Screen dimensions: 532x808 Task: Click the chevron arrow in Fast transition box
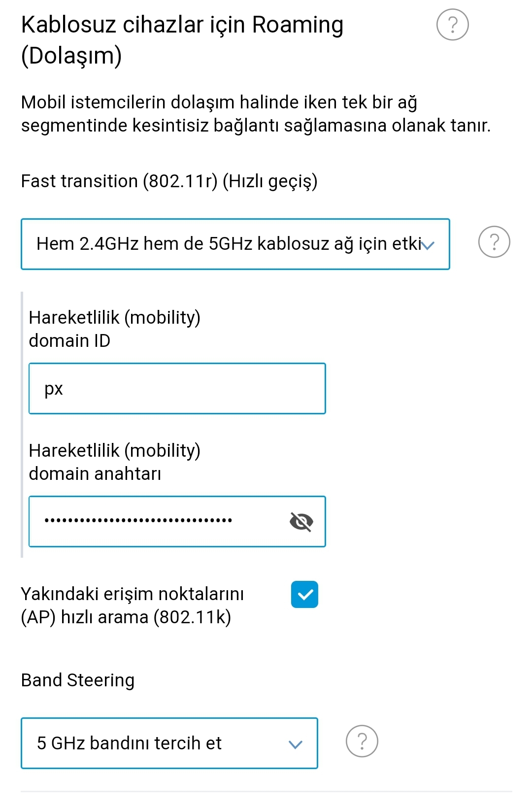[428, 245]
